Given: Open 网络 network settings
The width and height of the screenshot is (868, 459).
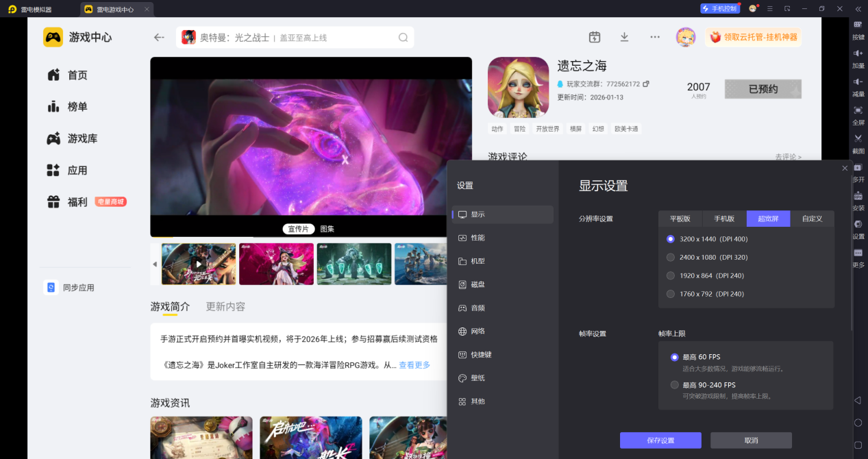Looking at the screenshot, I should coord(503,331).
